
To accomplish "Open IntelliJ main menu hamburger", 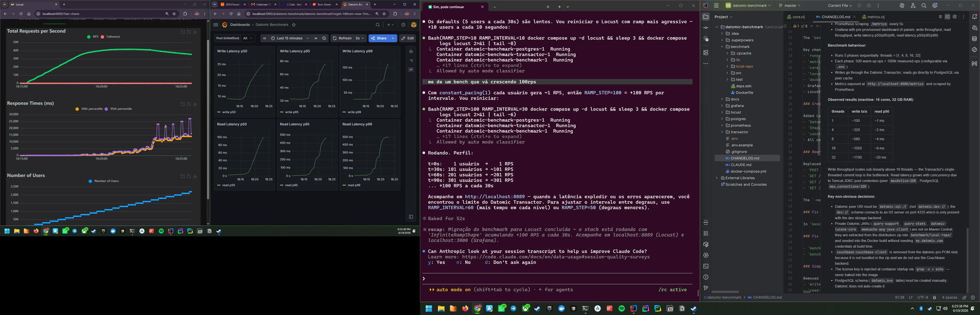I will tap(716, 5).
